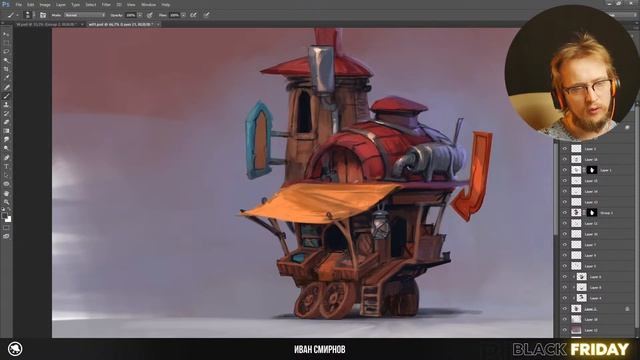Select the Type tool
The height and width of the screenshot is (360, 640).
pos(6,166)
